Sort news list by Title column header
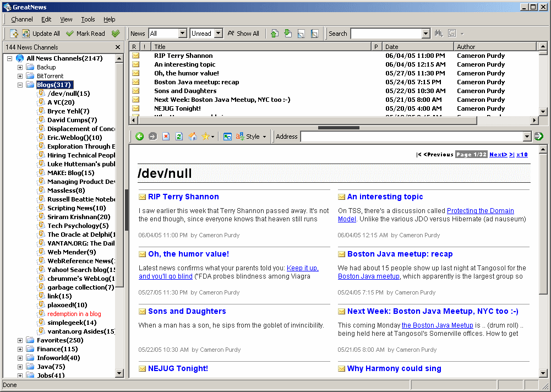Viewport: 551px width, 392px height. [261, 47]
